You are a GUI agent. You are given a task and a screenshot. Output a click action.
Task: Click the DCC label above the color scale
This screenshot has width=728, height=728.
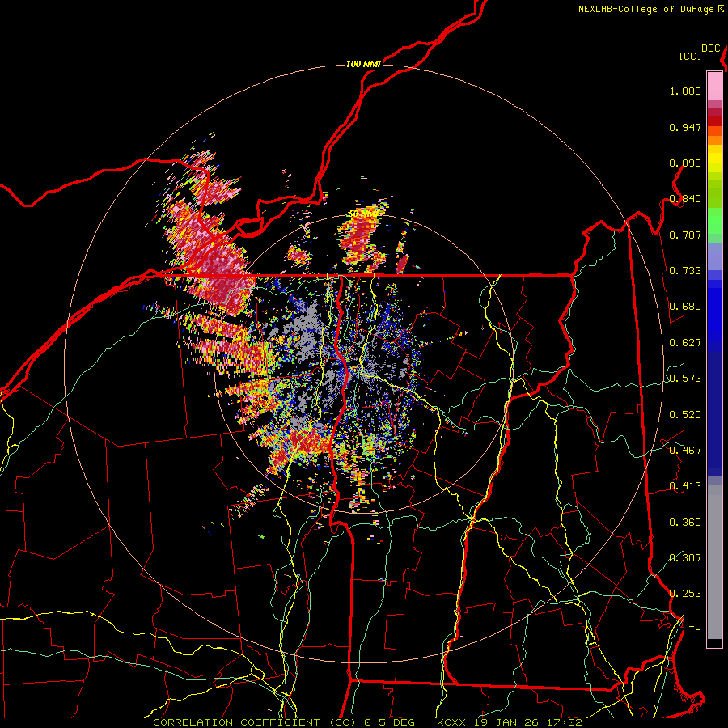(711, 49)
